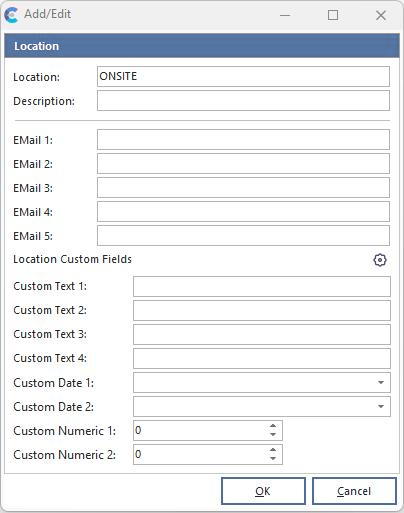Focus the Custom Text 1 field
This screenshot has height=513, width=404.
tap(262, 286)
